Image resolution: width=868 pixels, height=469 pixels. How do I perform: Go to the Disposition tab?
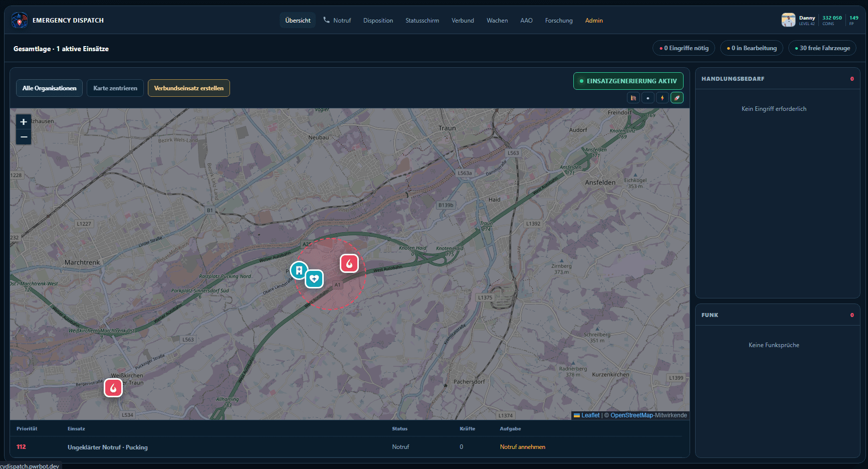[x=378, y=21]
